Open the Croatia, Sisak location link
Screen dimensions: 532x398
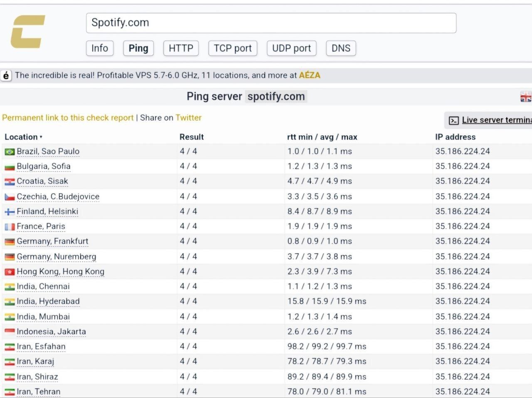point(42,181)
